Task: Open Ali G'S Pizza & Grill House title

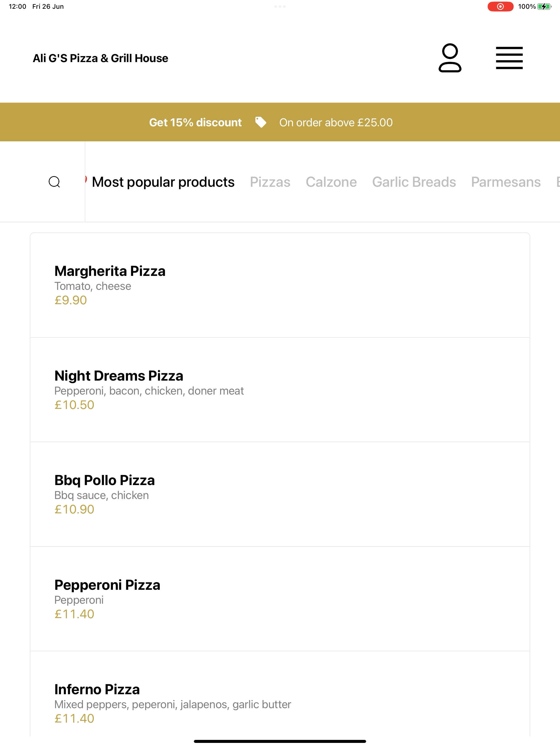Action: tap(100, 58)
